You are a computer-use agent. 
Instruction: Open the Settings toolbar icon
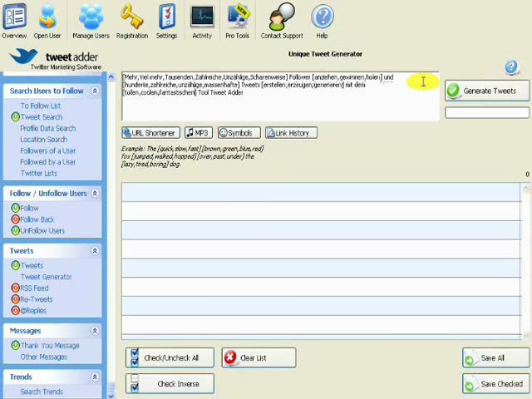click(166, 22)
